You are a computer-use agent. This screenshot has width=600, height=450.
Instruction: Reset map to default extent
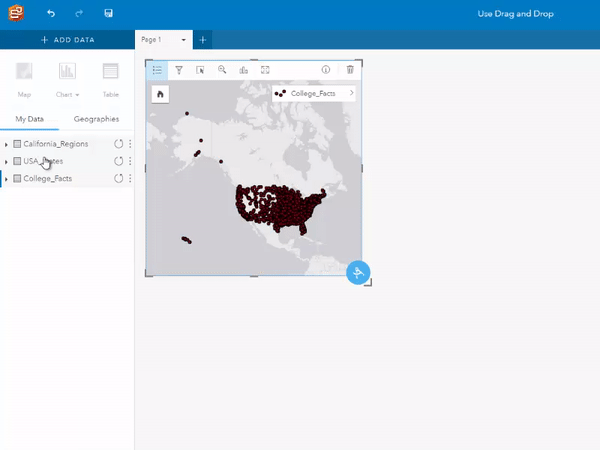click(x=160, y=94)
